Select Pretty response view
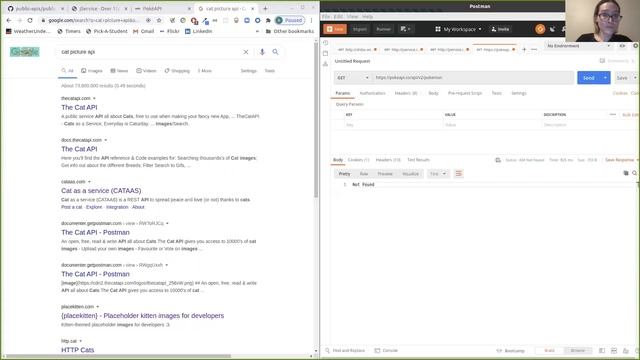640x360 pixels. [x=344, y=174]
